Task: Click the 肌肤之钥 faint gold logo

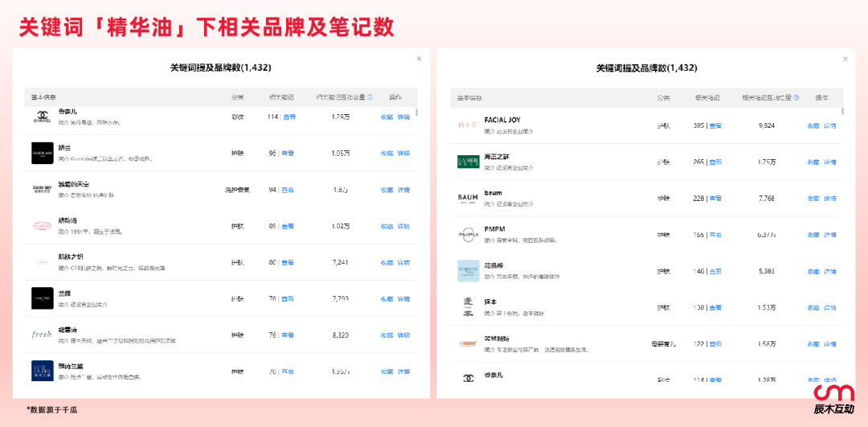Action: click(x=43, y=262)
